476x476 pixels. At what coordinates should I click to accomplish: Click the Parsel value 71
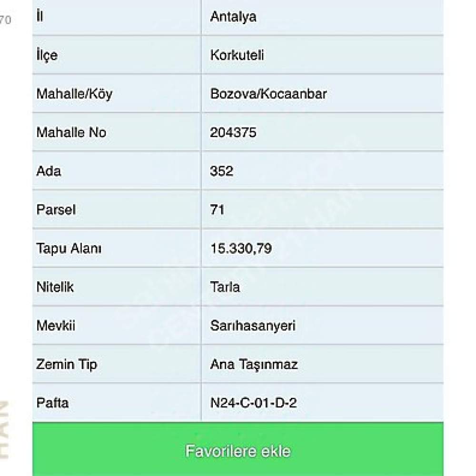tap(217, 209)
